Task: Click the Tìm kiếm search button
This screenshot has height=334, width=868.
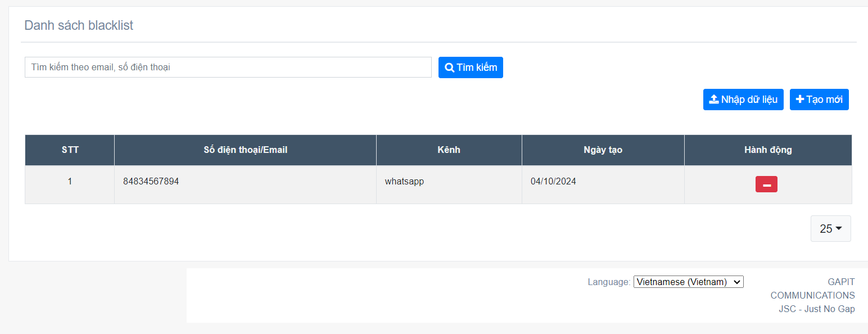Action: point(471,67)
